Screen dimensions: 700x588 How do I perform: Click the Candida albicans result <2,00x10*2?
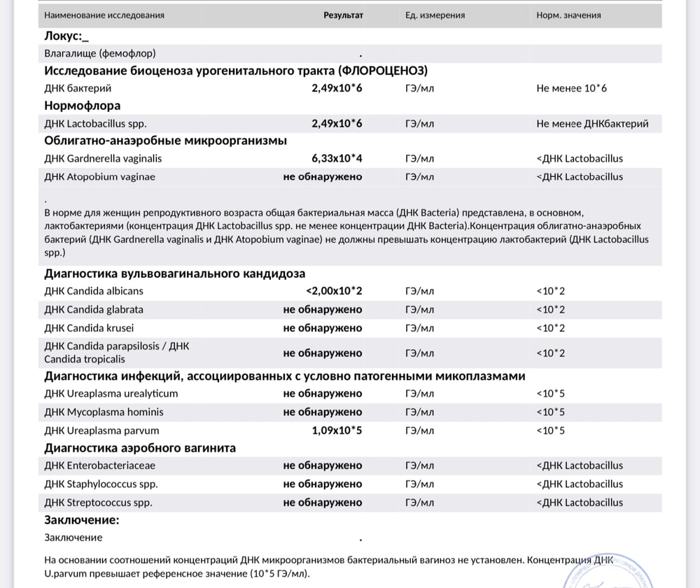tap(334, 291)
